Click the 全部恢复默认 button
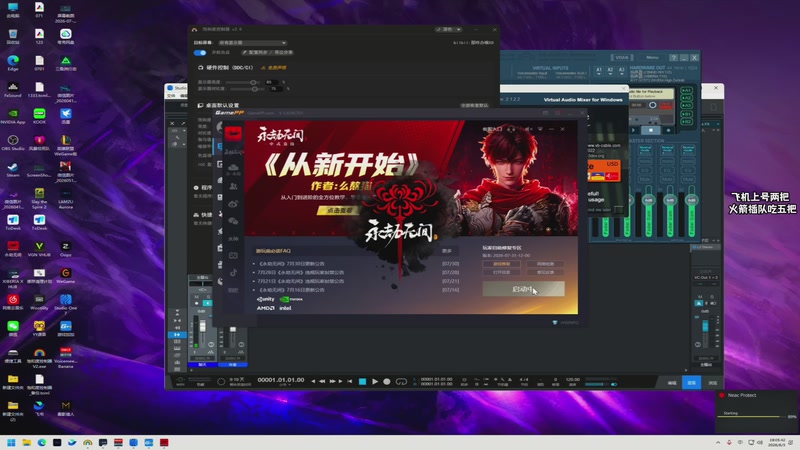The image size is (800, 450). point(474,106)
